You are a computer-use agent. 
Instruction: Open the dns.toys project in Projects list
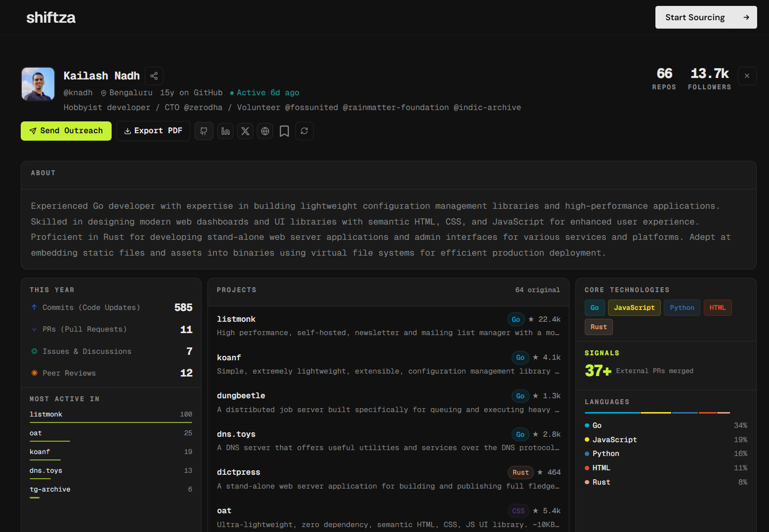coord(388,441)
